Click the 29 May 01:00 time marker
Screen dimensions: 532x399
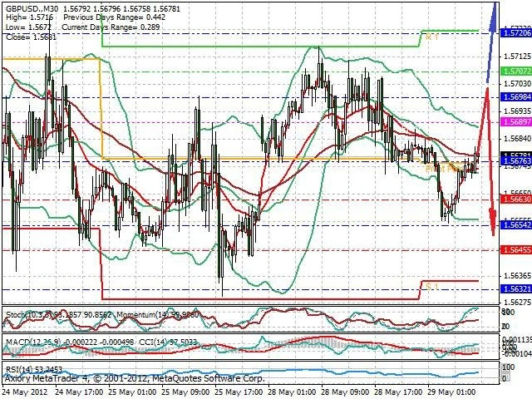coord(451,392)
